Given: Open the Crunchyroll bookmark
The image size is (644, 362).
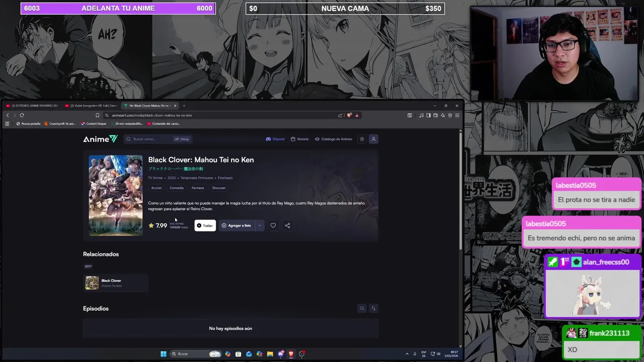Looking at the screenshot, I should (60, 124).
